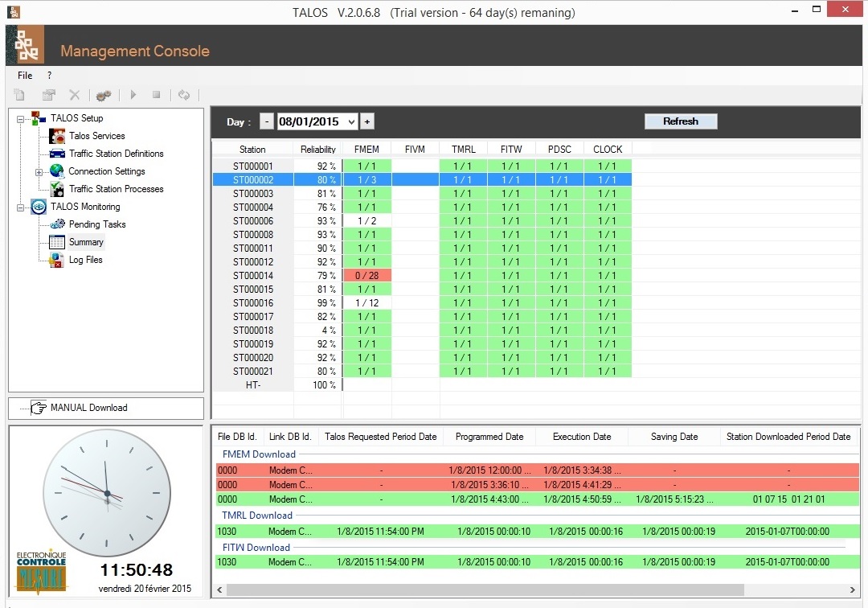Select station row ST000001

(x=423, y=166)
